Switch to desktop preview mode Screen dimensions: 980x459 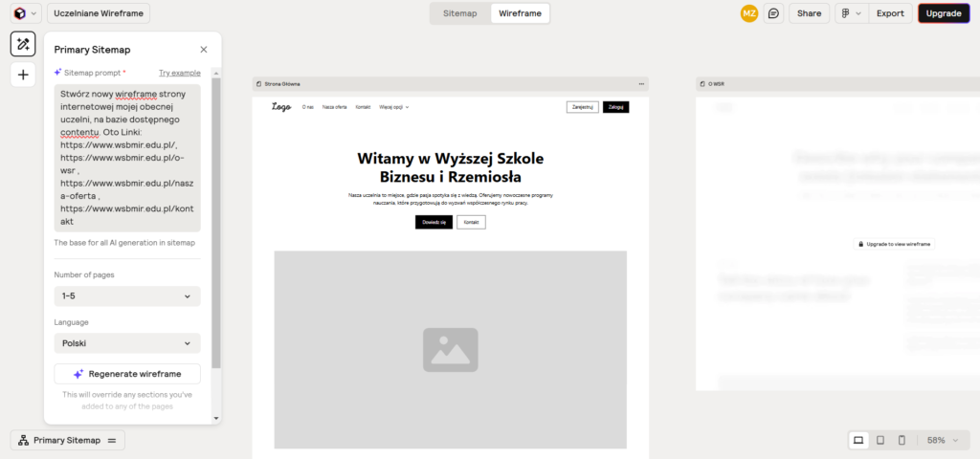click(x=858, y=440)
